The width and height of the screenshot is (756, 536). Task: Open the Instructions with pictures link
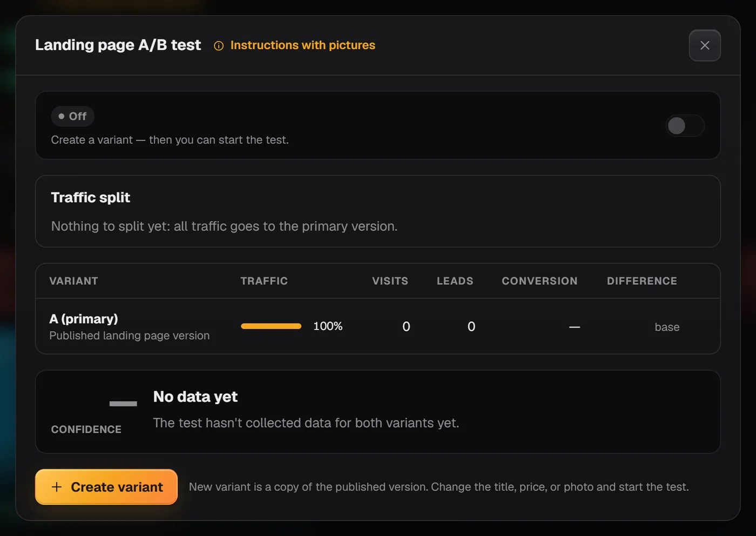coord(302,45)
